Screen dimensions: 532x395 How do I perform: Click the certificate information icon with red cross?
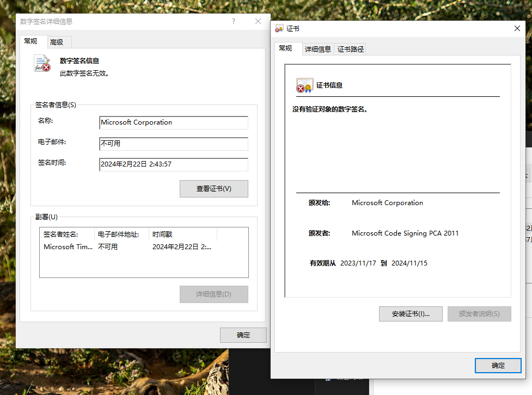[x=304, y=85]
